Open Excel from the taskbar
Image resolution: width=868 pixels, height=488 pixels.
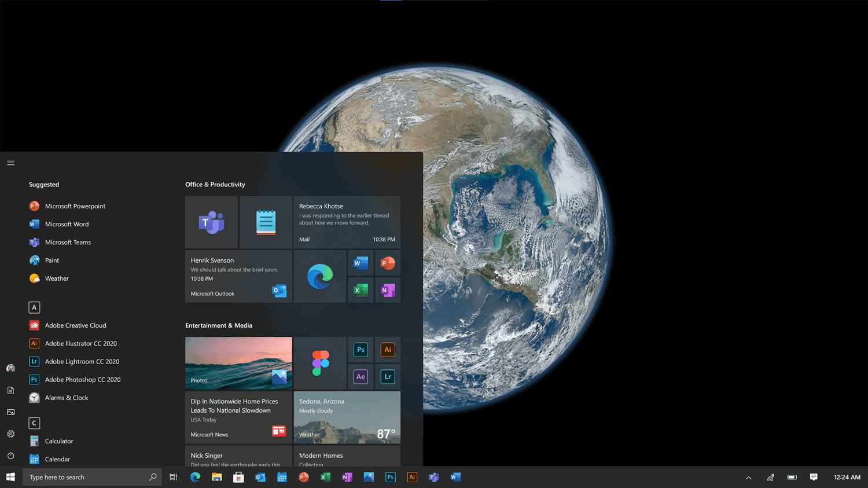pos(325,477)
